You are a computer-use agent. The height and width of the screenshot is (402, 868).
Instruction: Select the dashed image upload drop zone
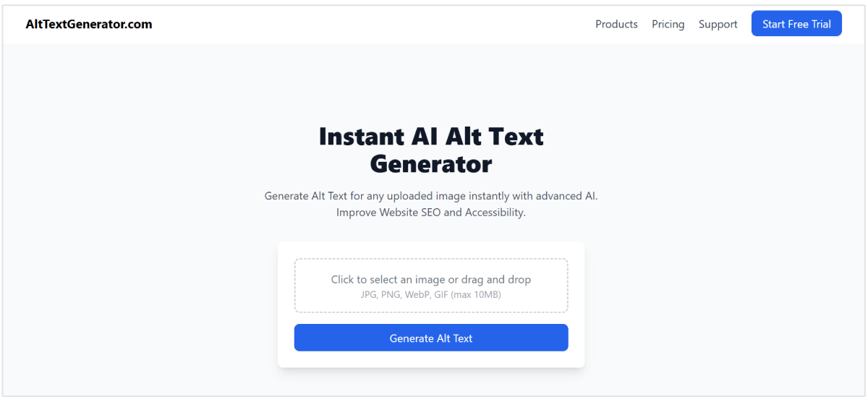pos(431,286)
